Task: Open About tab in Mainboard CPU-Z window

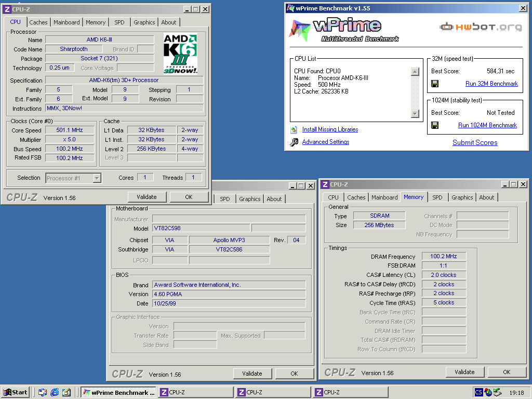Action: 274,199
